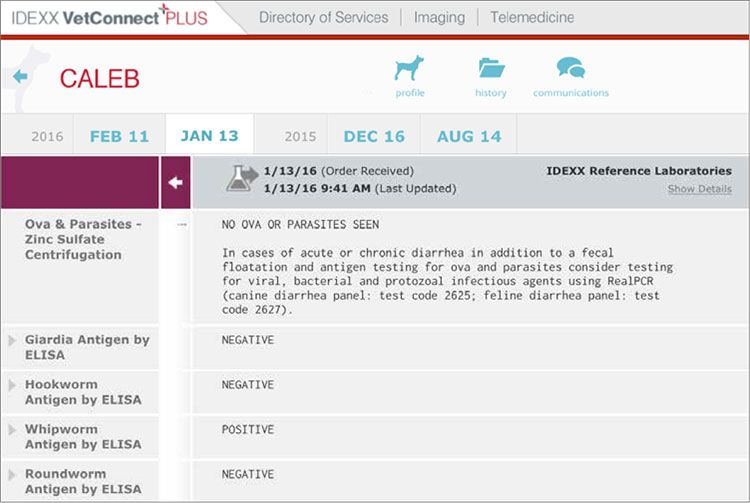The width and height of the screenshot is (750, 503).
Task: Click the diarrhea panel comment paragraph
Action: 447,281
